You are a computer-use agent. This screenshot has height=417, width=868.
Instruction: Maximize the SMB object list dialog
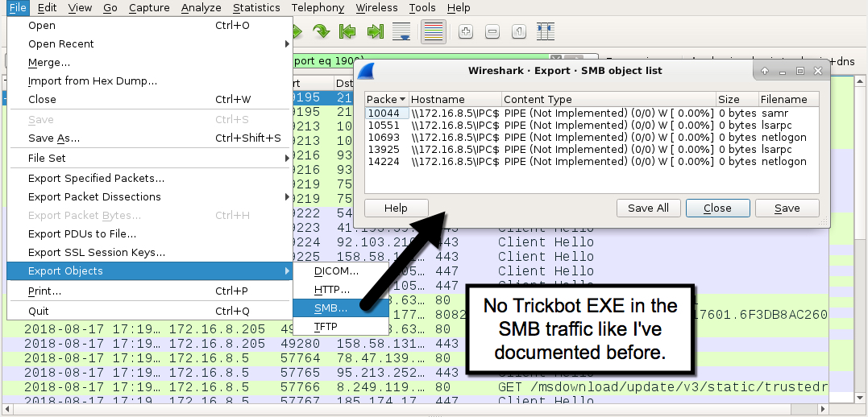800,71
